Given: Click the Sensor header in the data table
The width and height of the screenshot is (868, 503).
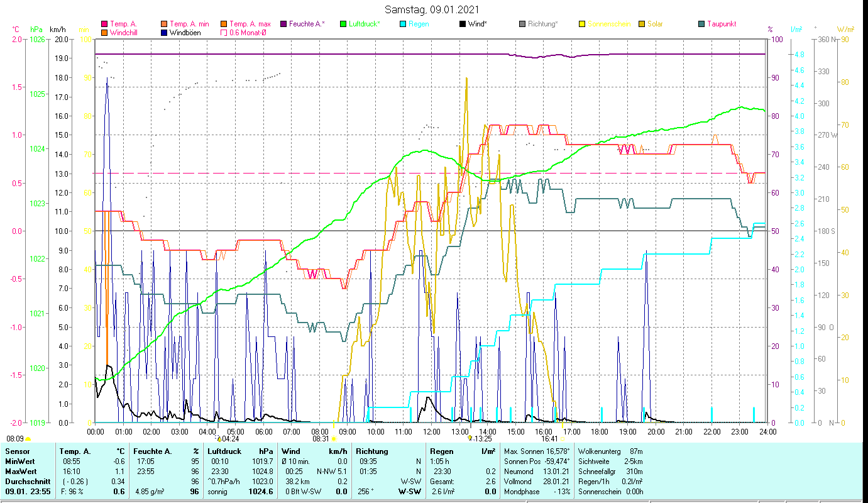Looking at the screenshot, I should (x=18, y=451).
